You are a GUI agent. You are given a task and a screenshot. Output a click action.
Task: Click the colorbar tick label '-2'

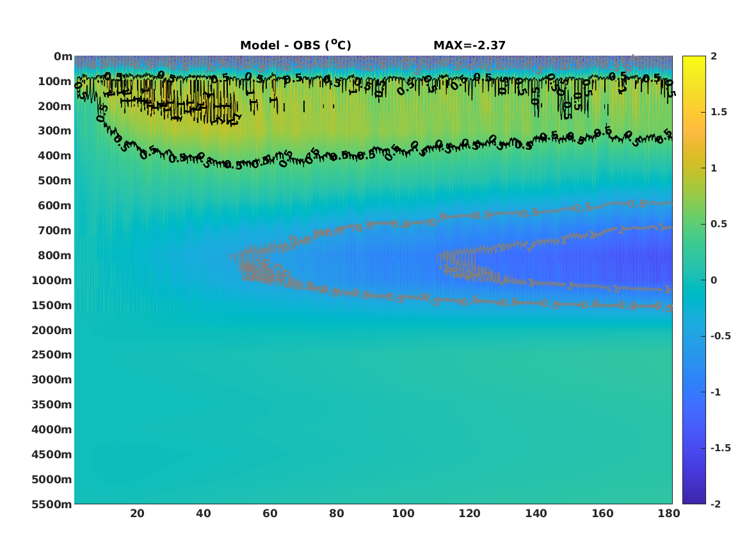point(716,504)
